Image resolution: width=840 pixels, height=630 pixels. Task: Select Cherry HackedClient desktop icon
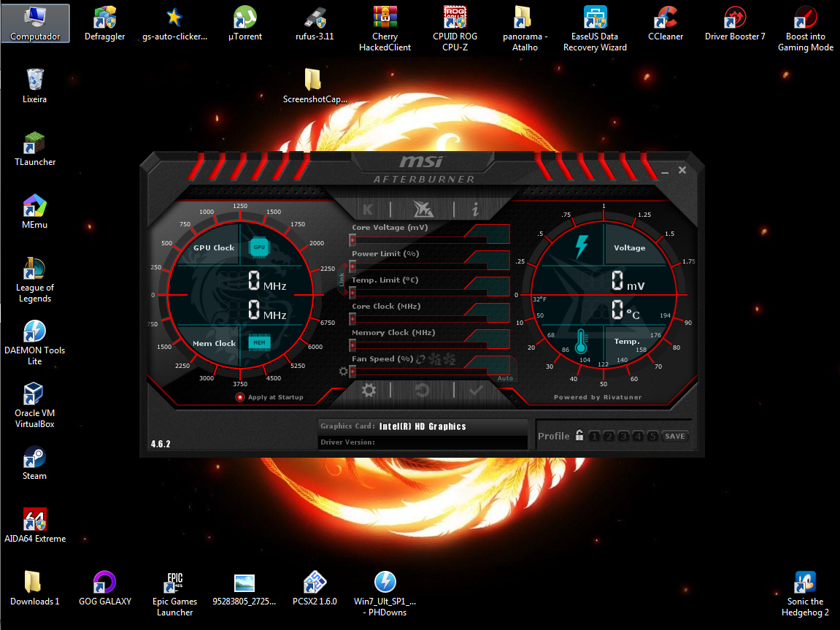(x=385, y=29)
